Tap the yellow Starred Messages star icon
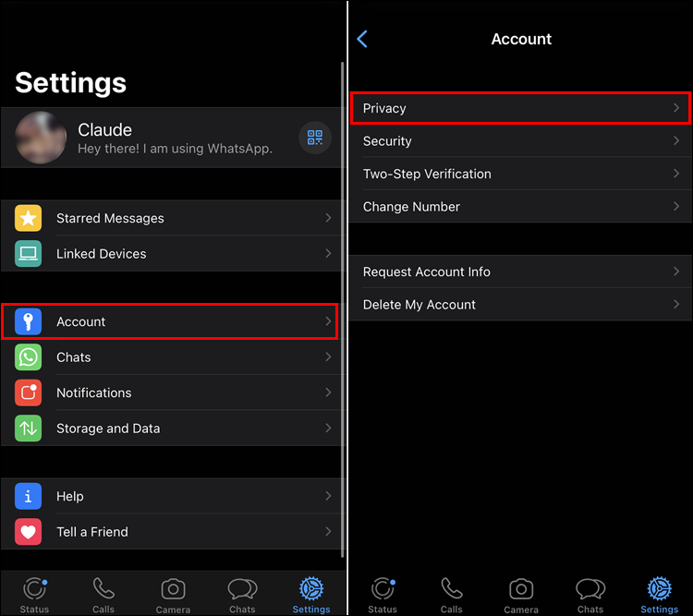693x616 pixels. 28,218
